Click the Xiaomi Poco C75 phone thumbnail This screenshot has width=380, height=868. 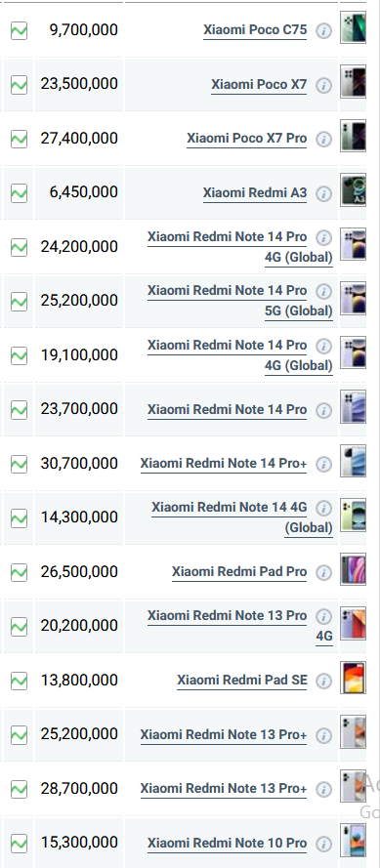pyautogui.click(x=353, y=27)
